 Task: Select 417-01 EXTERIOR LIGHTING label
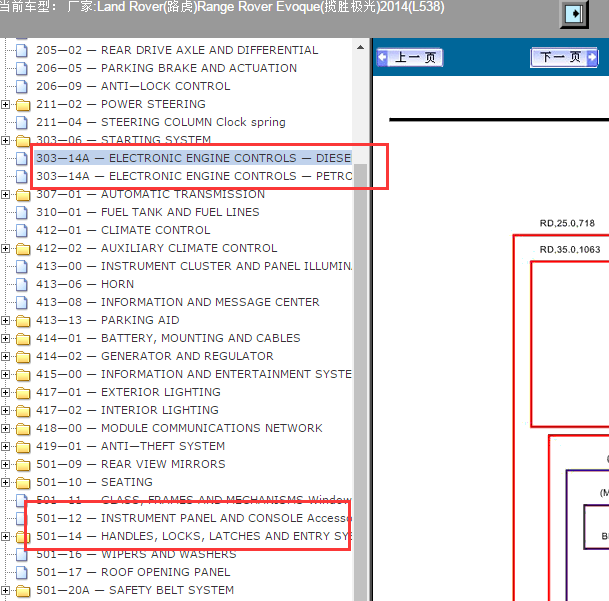[x=128, y=392]
